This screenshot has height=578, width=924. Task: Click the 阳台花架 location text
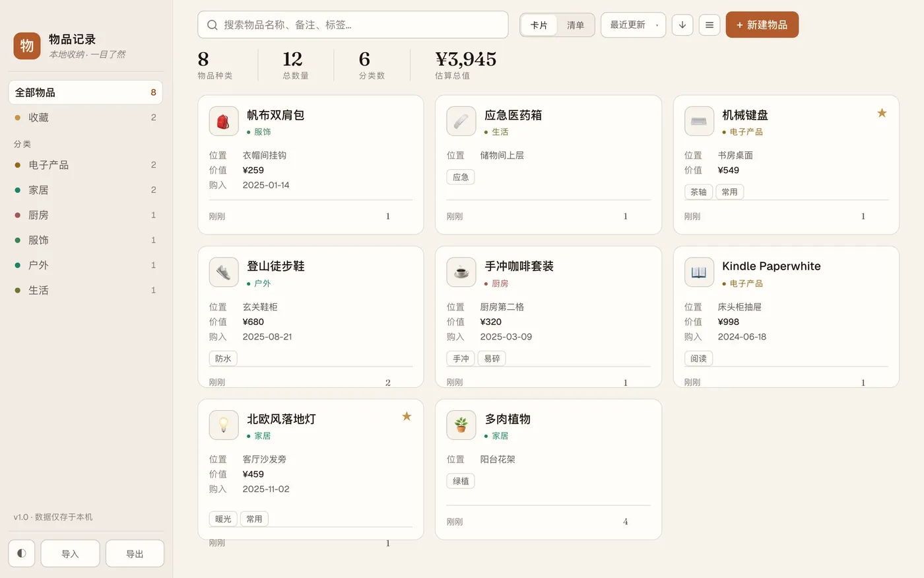pos(498,459)
